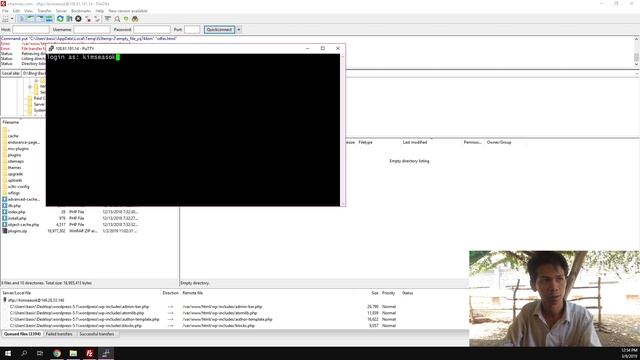640x360 pixels.
Task: Switch to the Queued files tab
Action: pyautogui.click(x=22, y=334)
